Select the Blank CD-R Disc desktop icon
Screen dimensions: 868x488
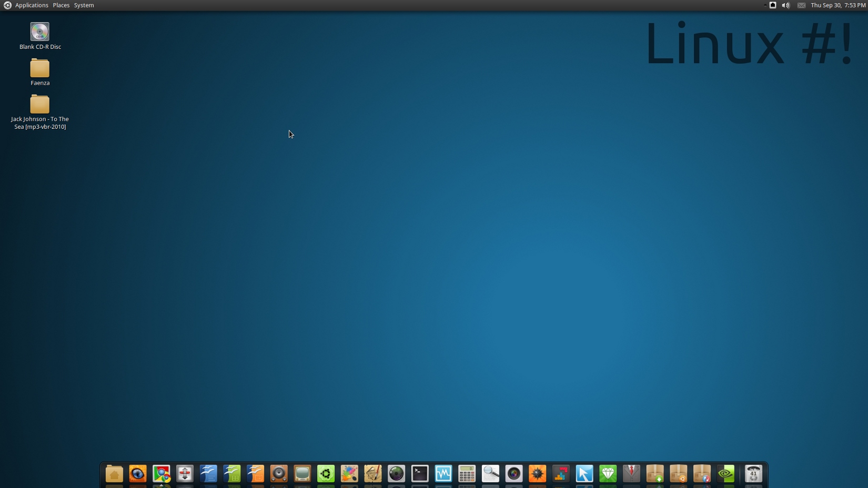point(40,36)
